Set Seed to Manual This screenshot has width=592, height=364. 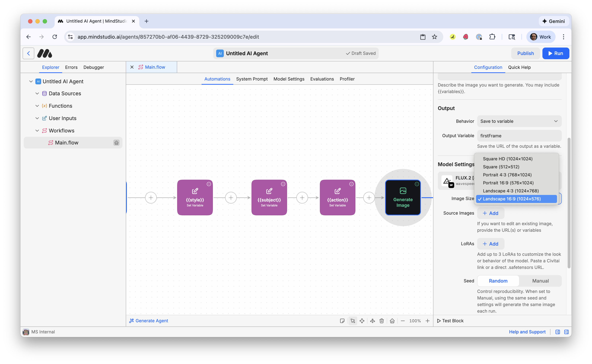pyautogui.click(x=540, y=281)
